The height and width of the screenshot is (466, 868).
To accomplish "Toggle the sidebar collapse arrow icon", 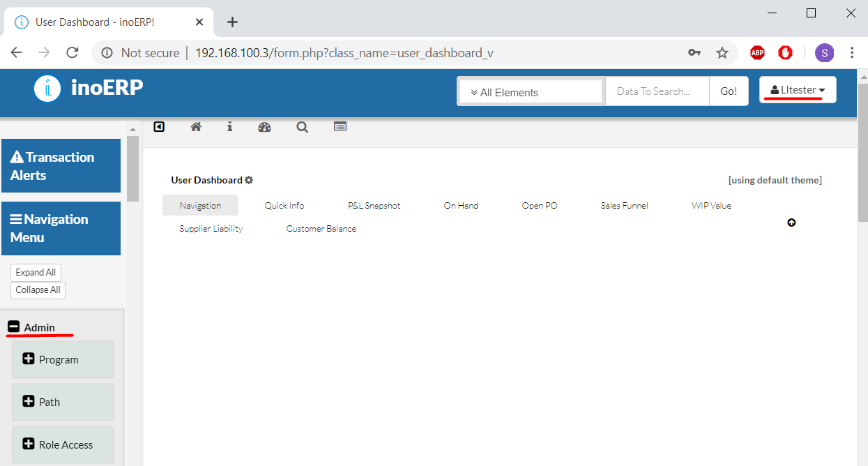I will tap(159, 127).
